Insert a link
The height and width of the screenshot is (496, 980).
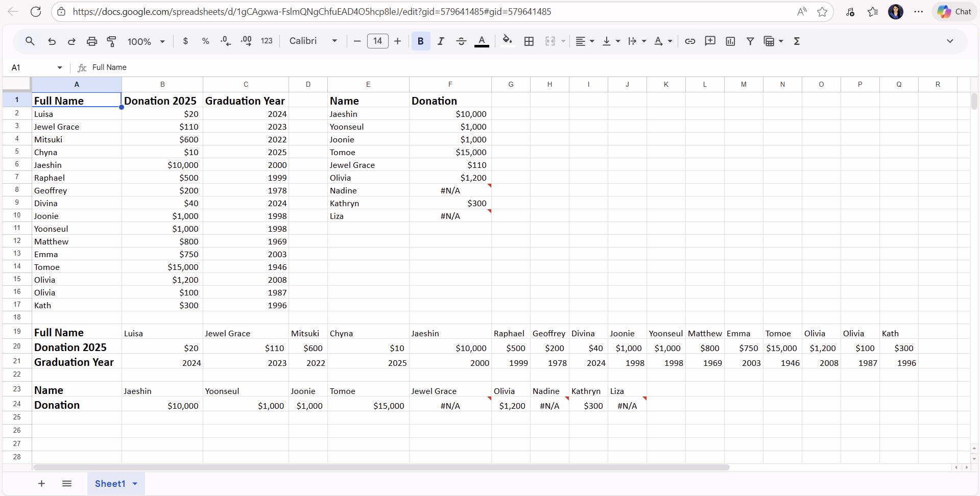pyautogui.click(x=690, y=41)
